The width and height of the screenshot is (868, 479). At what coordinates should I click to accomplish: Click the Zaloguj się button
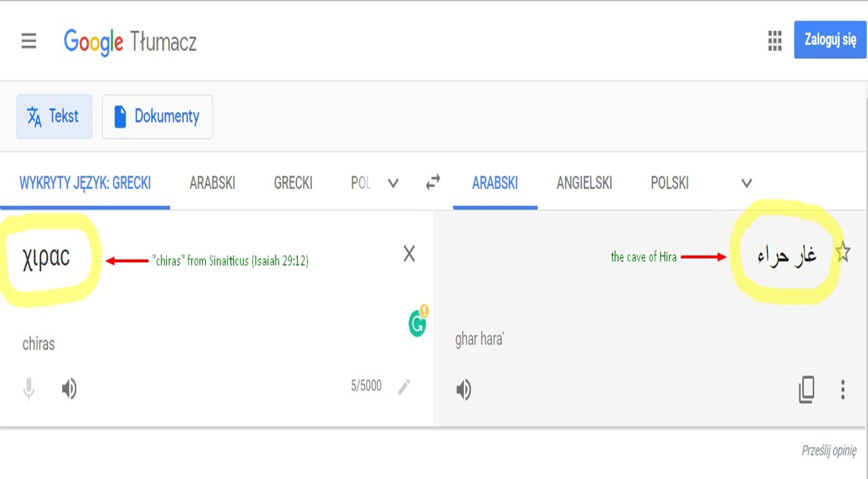830,40
